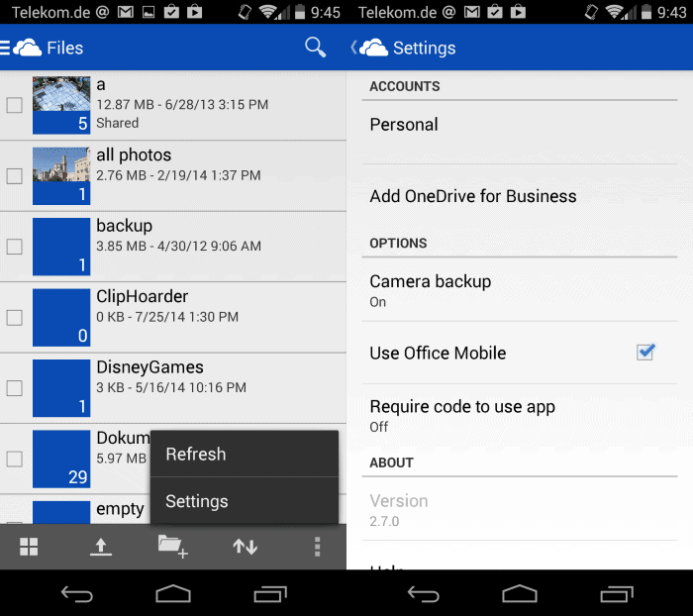Tap '2.76 MB - 2/19/14 1:37 PM' details
The height and width of the screenshot is (616, 693).
pos(178,175)
